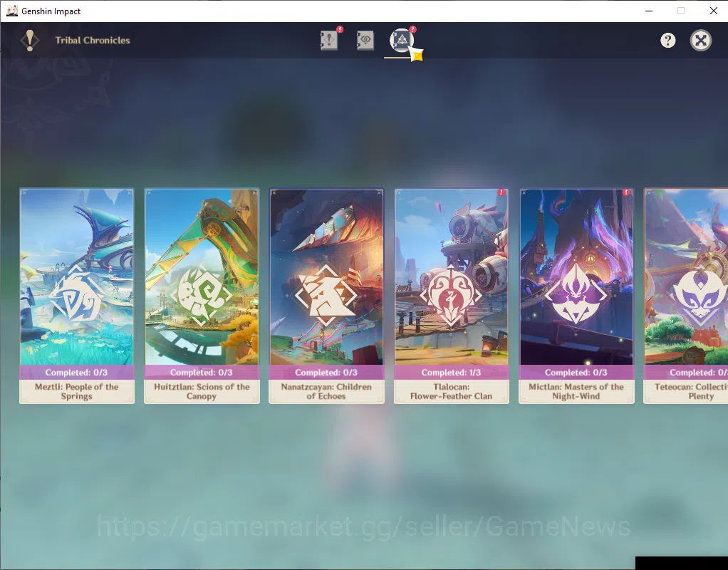Close the Tribal Chronicles menu with X

701,41
